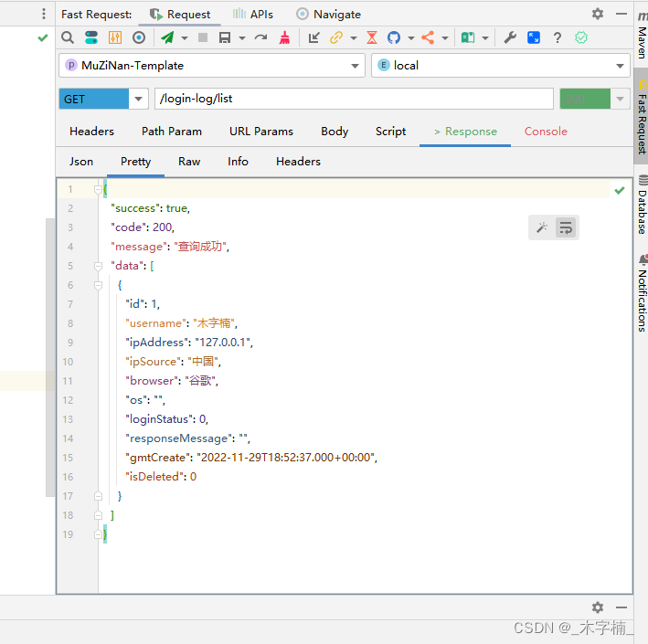
Task: Click the search magnifier icon in toolbar
Action: (x=68, y=37)
